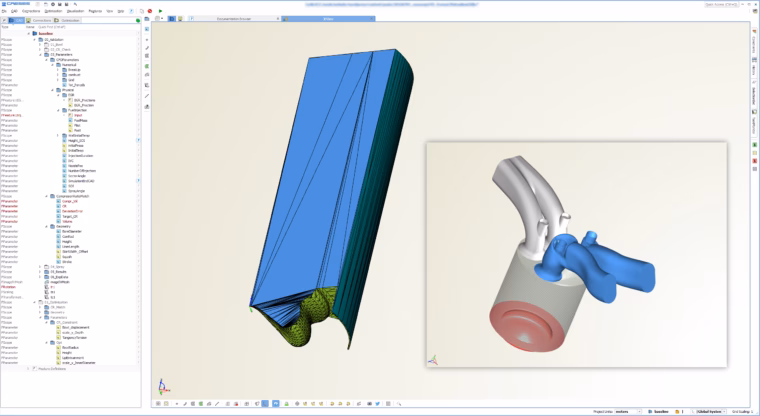Screen dimensions: 760x416
Task: Expand the WallInitialTemp scope in tree
Action: tap(58, 136)
